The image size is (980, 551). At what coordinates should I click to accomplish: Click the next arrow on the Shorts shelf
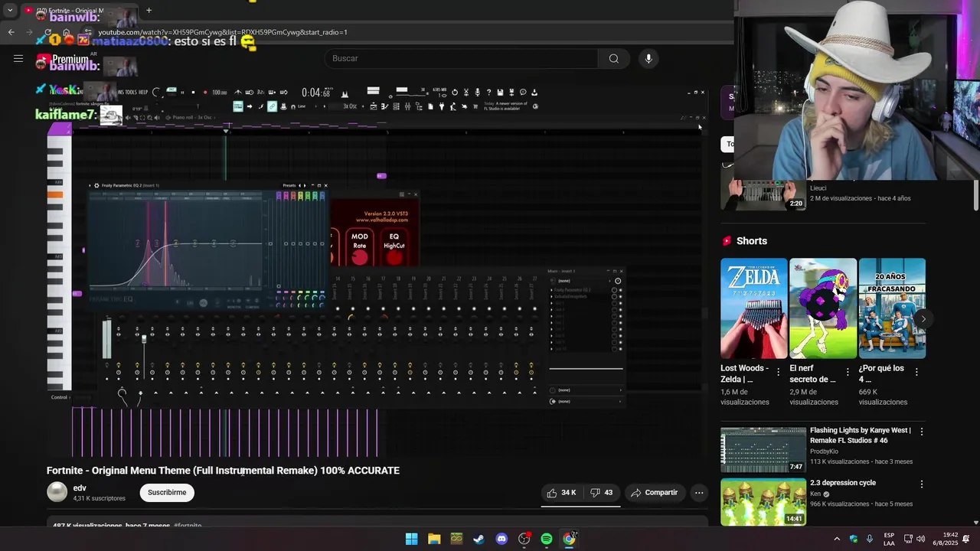(923, 318)
